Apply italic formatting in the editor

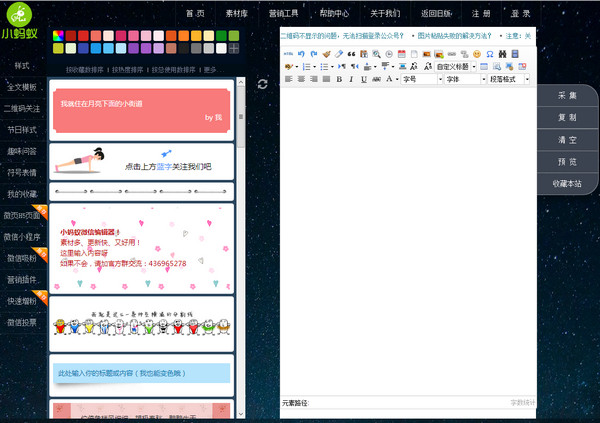click(x=350, y=79)
